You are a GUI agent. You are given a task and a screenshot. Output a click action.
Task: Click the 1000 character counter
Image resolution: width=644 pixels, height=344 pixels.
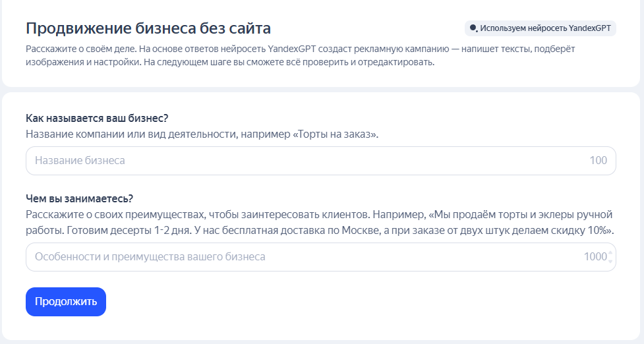point(595,257)
